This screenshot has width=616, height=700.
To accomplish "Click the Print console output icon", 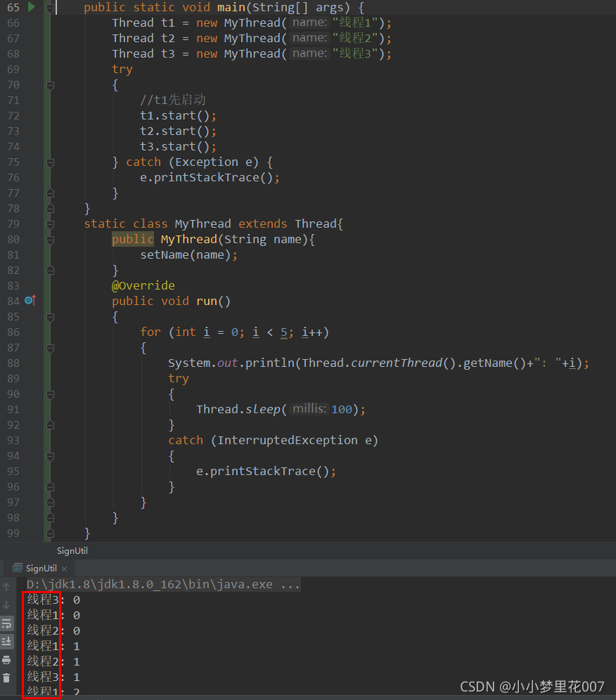I will pos(7,660).
